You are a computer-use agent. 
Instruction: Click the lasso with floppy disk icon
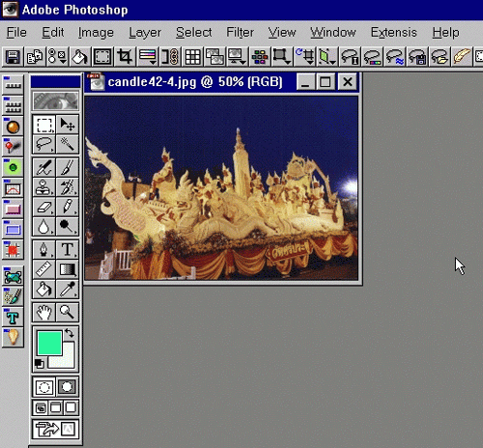[x=417, y=57]
